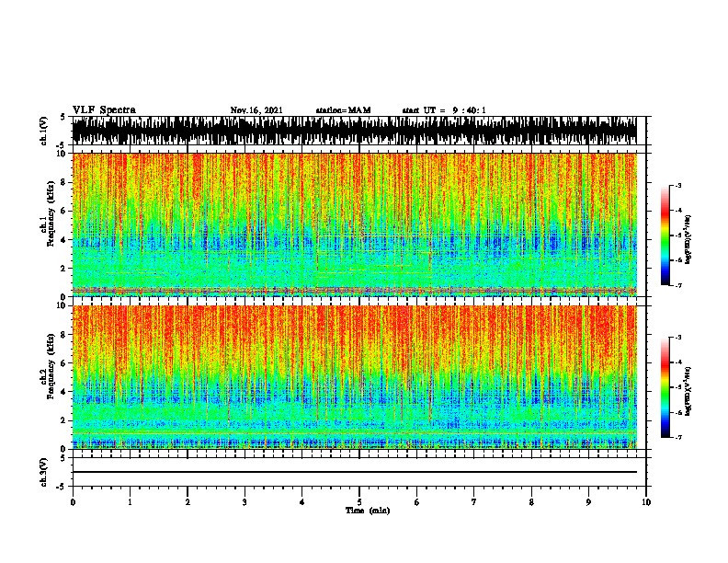Image resolution: width=728 pixels, height=563 pixels.
Task: Click time axis tick label '4'
Action: click(302, 502)
